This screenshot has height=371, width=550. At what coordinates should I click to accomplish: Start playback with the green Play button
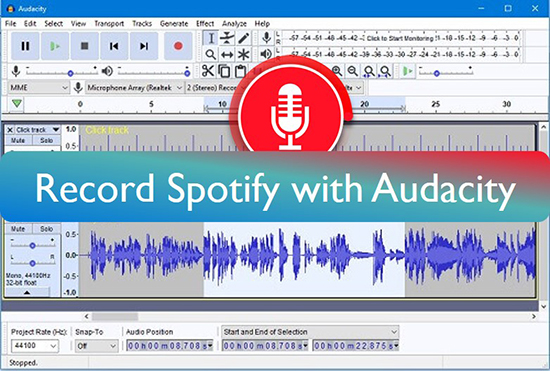(x=55, y=46)
